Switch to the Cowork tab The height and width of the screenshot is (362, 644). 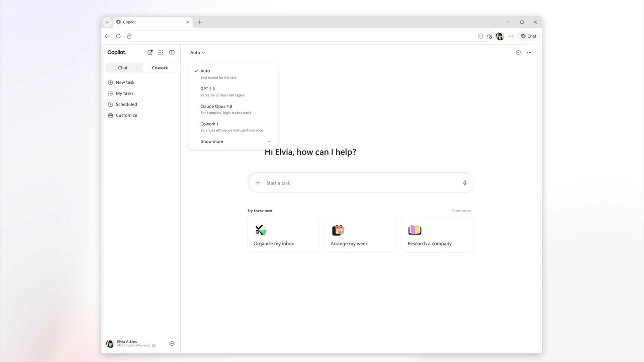click(x=160, y=68)
